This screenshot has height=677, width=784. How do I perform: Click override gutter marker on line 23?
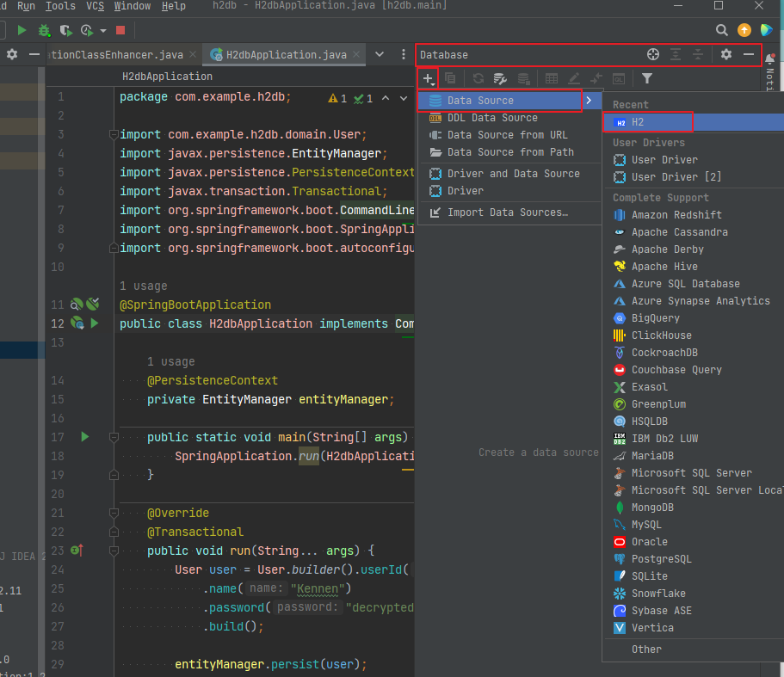77,551
